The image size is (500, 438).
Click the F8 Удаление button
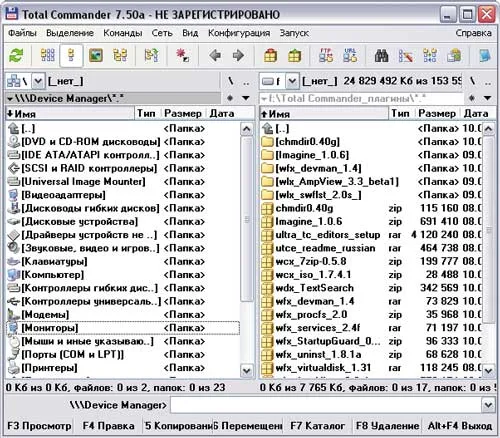(x=387, y=426)
